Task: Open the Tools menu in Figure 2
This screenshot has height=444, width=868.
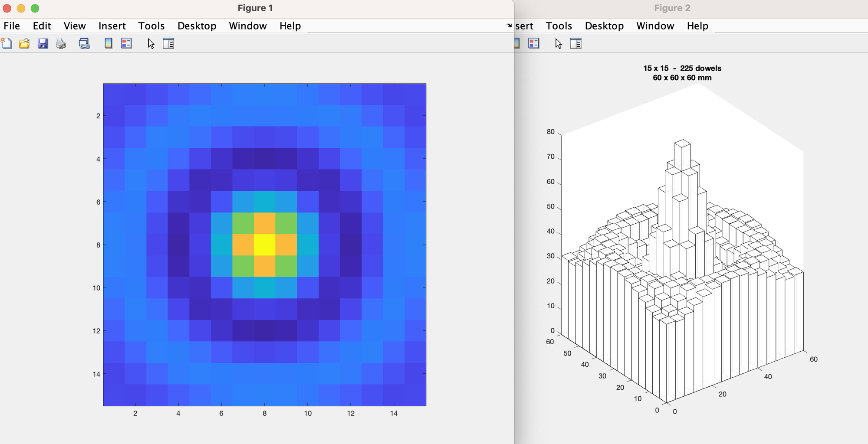Action: [559, 26]
